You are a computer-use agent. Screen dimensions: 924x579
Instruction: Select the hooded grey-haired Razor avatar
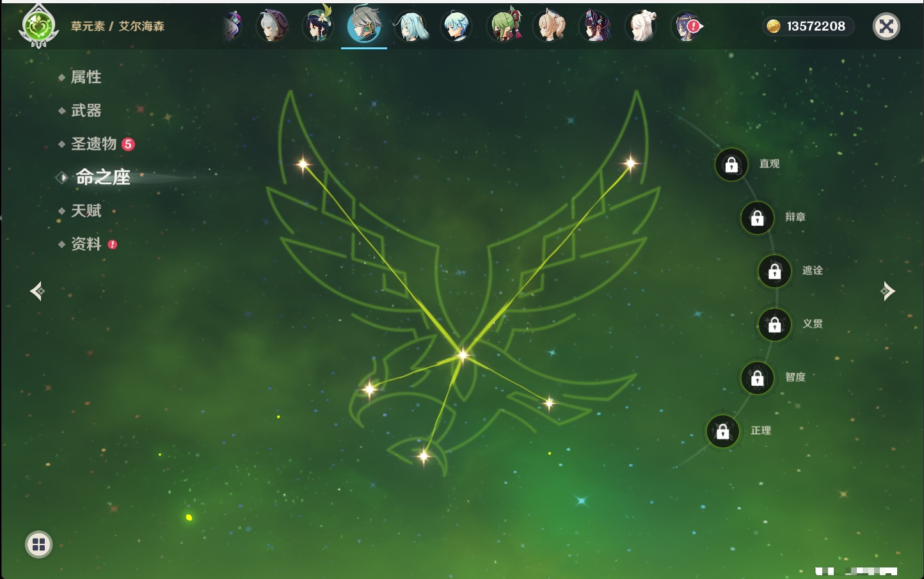[272, 26]
